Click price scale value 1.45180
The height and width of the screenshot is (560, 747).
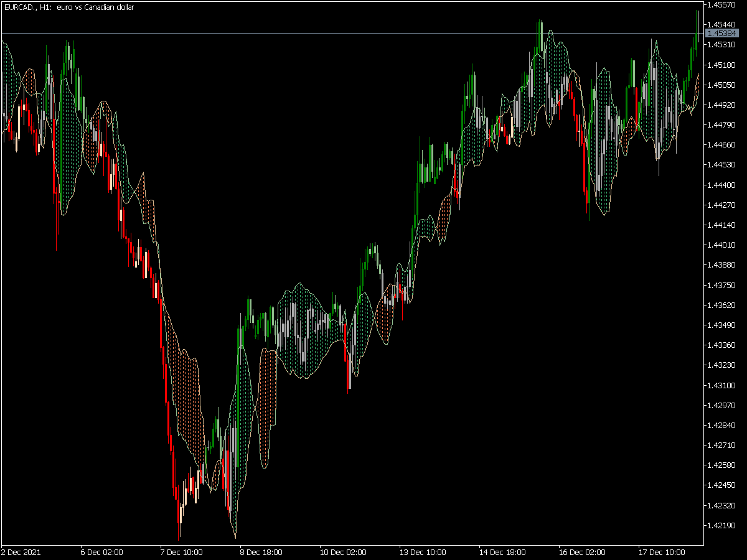[721, 65]
